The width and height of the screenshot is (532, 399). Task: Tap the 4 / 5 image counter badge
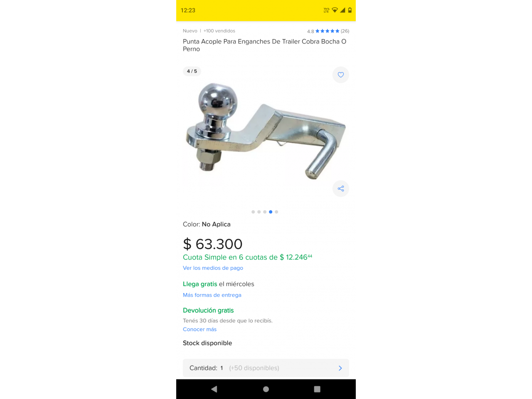(192, 71)
